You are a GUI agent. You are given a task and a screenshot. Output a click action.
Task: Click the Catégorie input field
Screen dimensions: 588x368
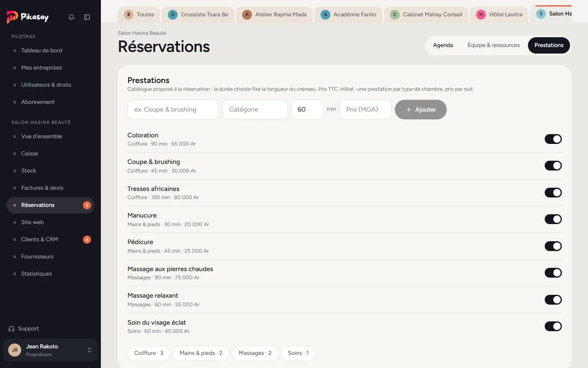255,110
